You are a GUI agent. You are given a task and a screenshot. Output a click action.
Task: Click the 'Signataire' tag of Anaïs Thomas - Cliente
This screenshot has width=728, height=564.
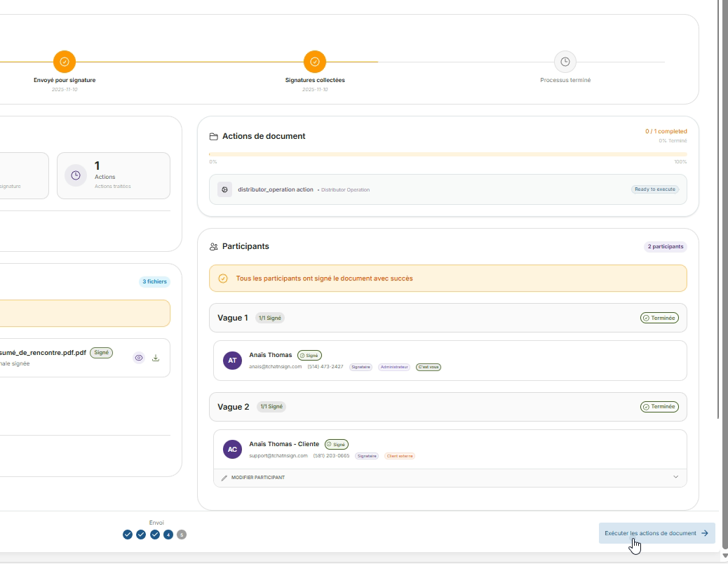(367, 456)
